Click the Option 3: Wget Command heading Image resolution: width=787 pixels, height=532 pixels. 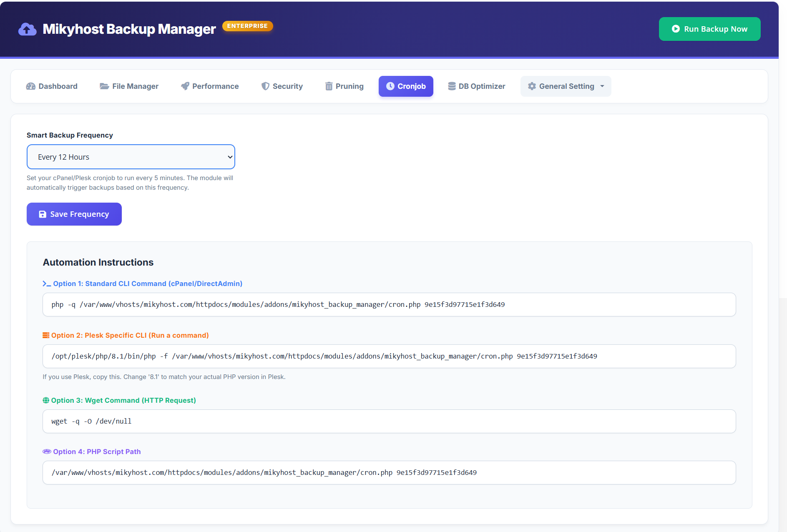[x=123, y=400]
